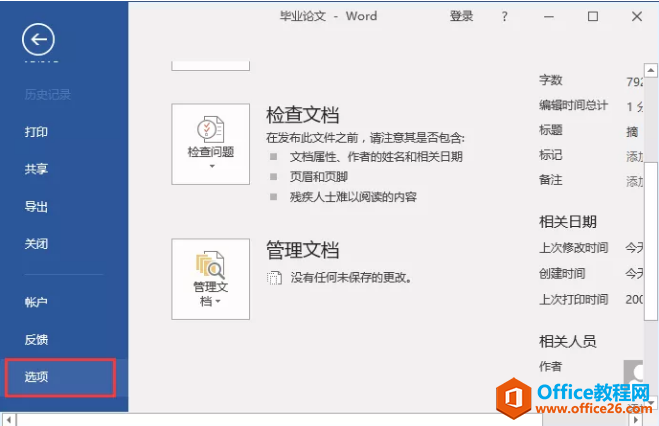Open the 帐户 (Account) page
This screenshot has height=426, width=659.
(36, 302)
